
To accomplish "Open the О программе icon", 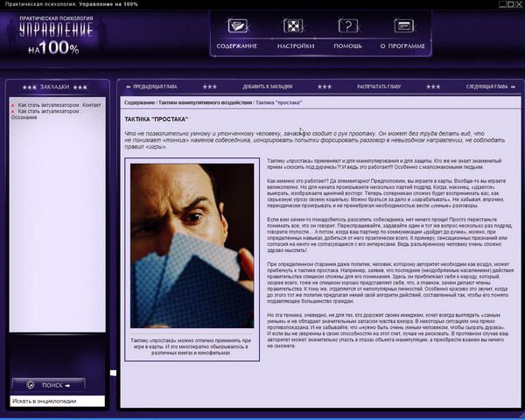I will [402, 26].
